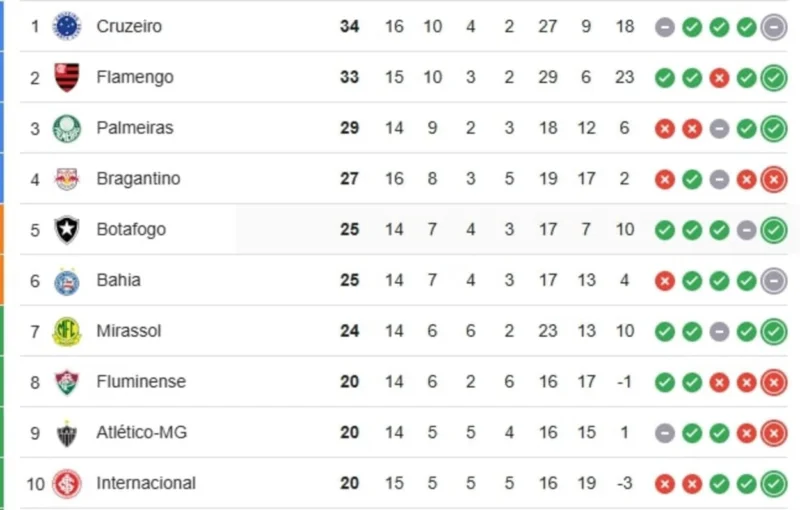Image resolution: width=800 pixels, height=510 pixels.
Task: Click Mirassol's points total of 24
Action: [349, 331]
